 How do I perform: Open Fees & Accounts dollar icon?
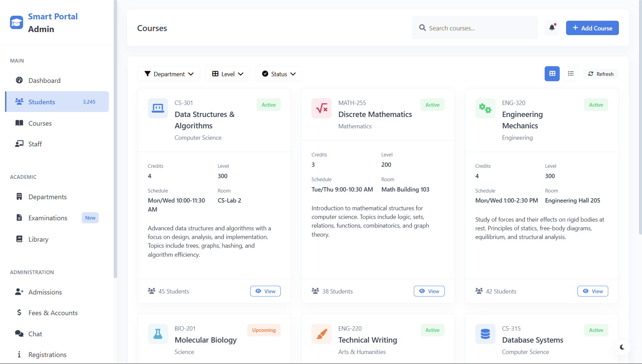[19, 313]
